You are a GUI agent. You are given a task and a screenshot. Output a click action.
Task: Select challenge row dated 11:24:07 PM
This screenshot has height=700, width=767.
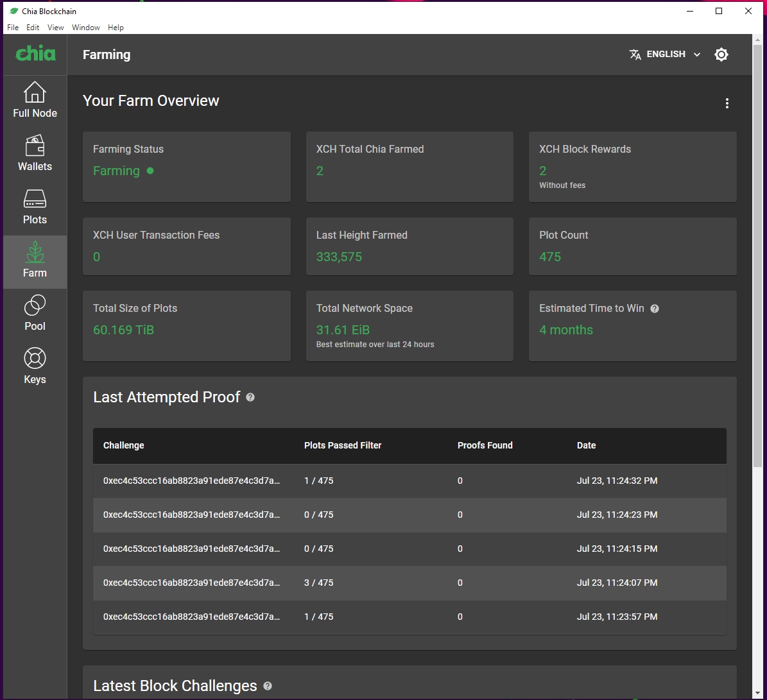point(409,583)
